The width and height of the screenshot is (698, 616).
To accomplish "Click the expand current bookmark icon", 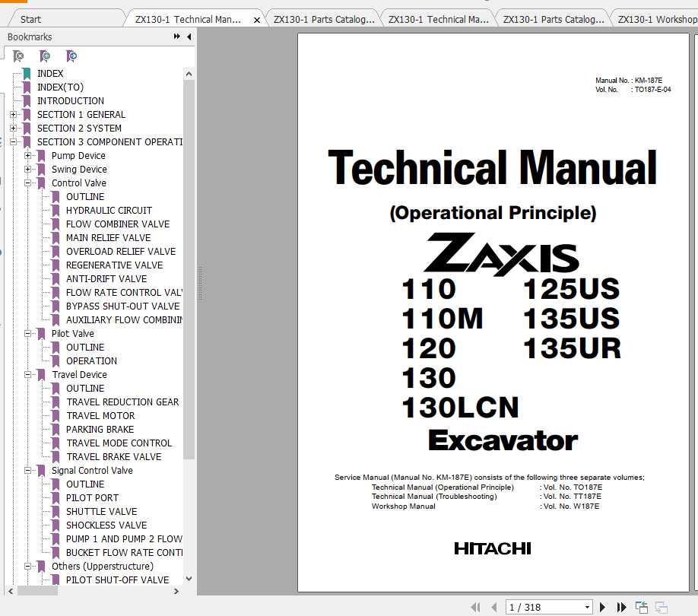I will point(71,56).
